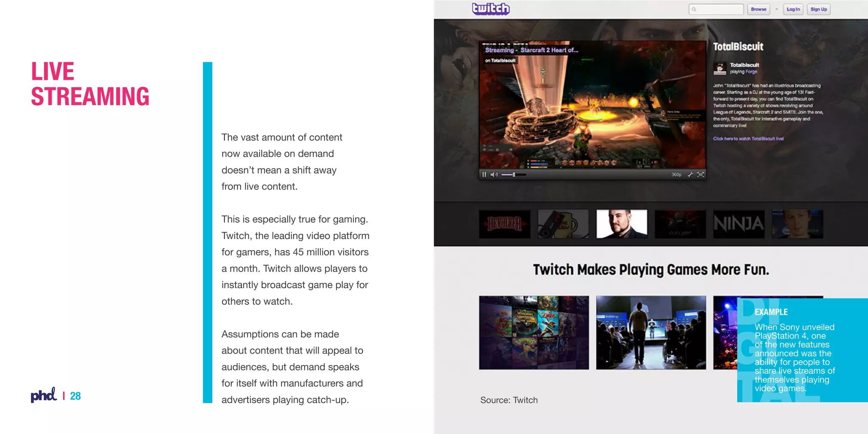Open the 'Click here to watch TotalBiscuit live' link
The image size is (868, 434).
click(x=748, y=139)
